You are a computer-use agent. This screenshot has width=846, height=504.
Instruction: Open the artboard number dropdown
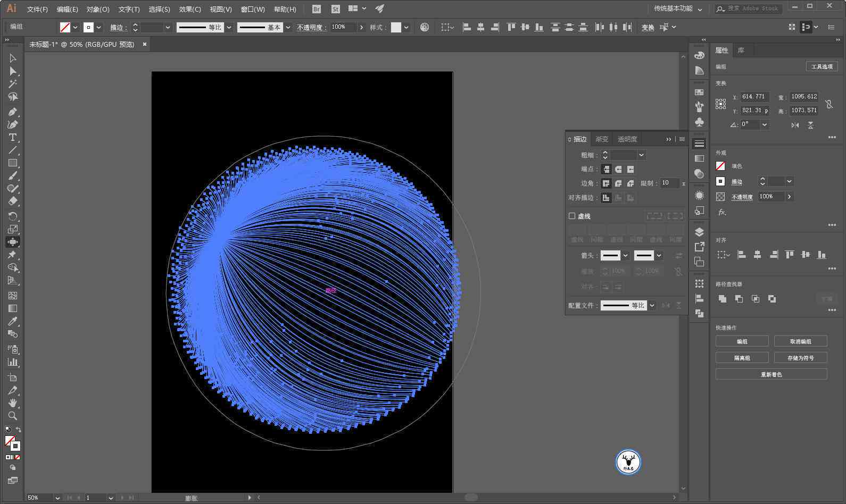click(111, 498)
